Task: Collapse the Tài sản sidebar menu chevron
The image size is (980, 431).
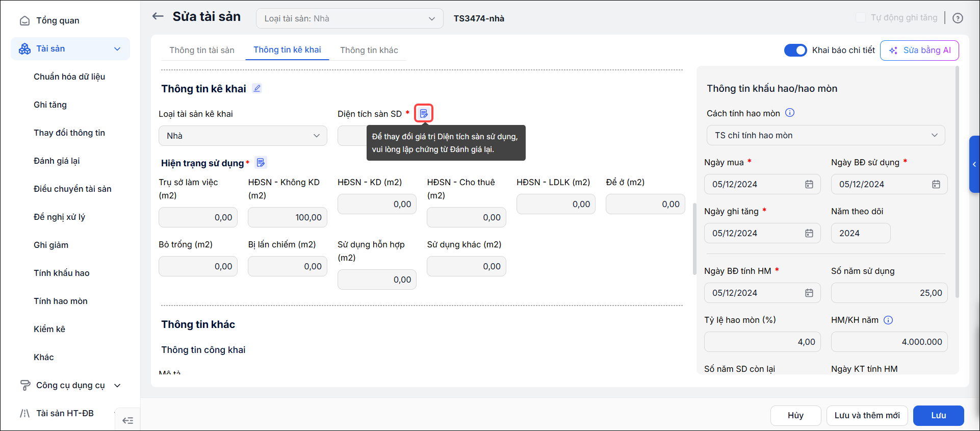Action: coord(117,49)
